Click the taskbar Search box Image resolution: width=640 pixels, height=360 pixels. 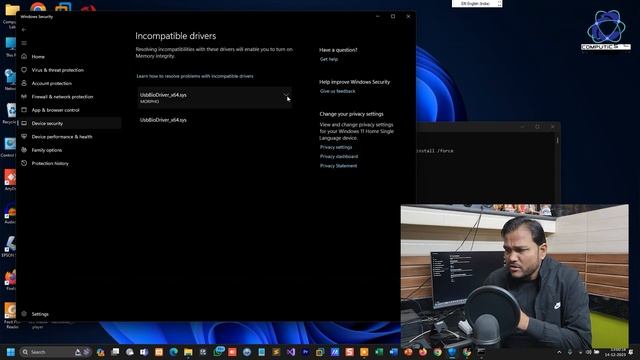pos(55,352)
